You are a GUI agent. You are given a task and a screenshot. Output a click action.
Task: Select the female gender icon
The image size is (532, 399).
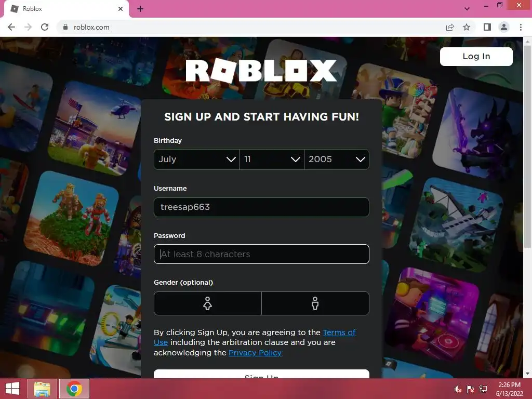[208, 303]
